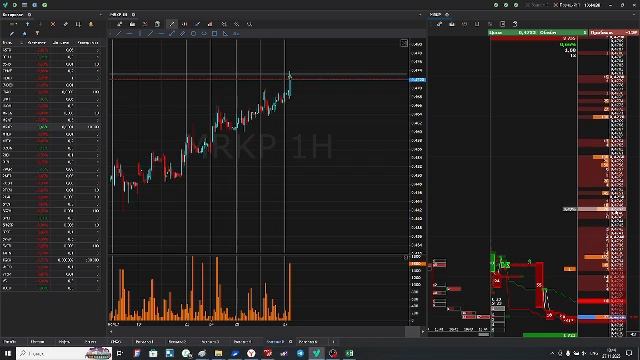
Task: Click the gear next to the watchlist panel title
Action: [x=29, y=15]
